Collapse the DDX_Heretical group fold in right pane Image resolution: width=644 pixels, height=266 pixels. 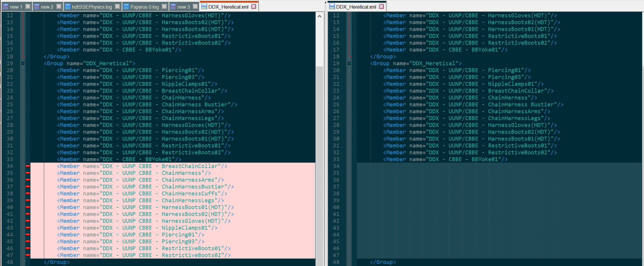(x=349, y=63)
